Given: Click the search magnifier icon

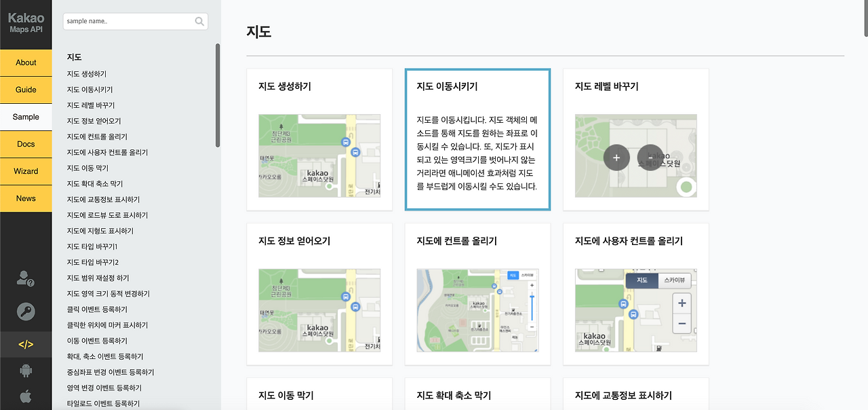Looking at the screenshot, I should pos(199,21).
